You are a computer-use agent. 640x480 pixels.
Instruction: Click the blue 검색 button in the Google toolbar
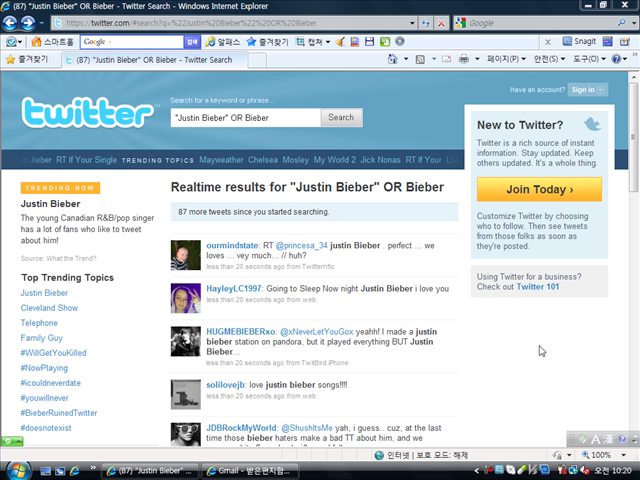[192, 42]
